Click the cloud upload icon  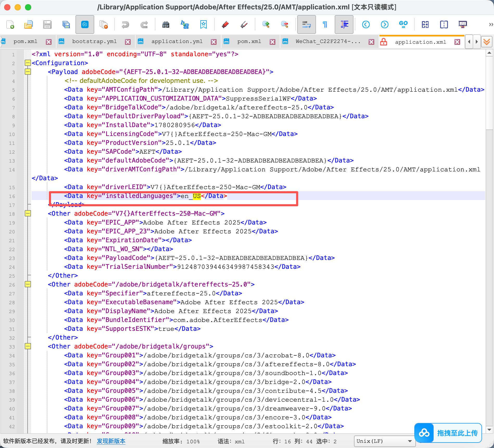point(424,433)
